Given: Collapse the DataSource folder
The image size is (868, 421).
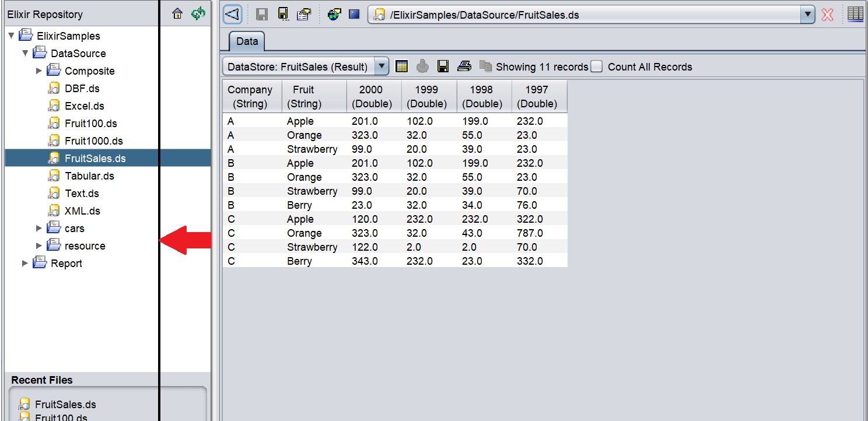Looking at the screenshot, I should pyautogui.click(x=25, y=54).
